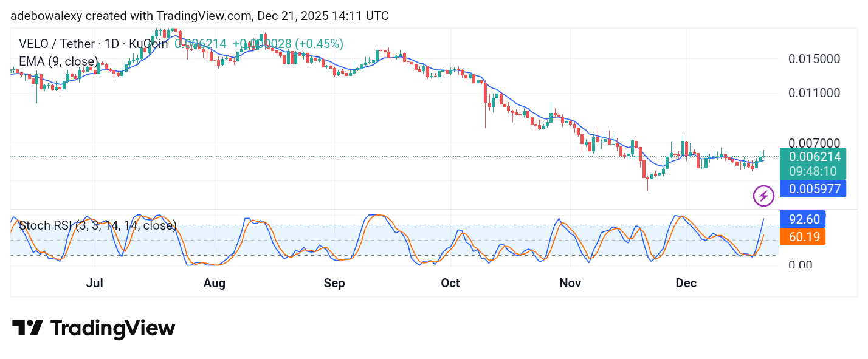This screenshot has width=868, height=359.
Task: Click the TradingView logo icon
Action: click(x=27, y=328)
